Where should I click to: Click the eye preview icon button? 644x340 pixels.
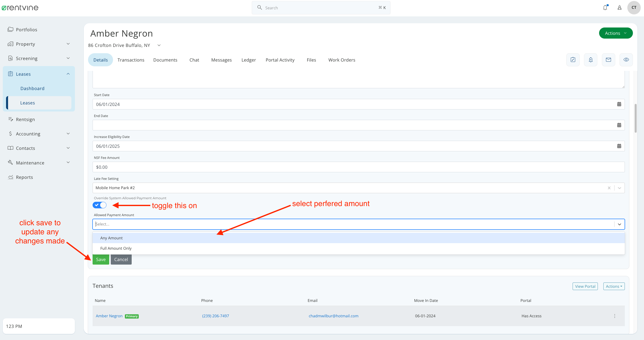point(626,60)
